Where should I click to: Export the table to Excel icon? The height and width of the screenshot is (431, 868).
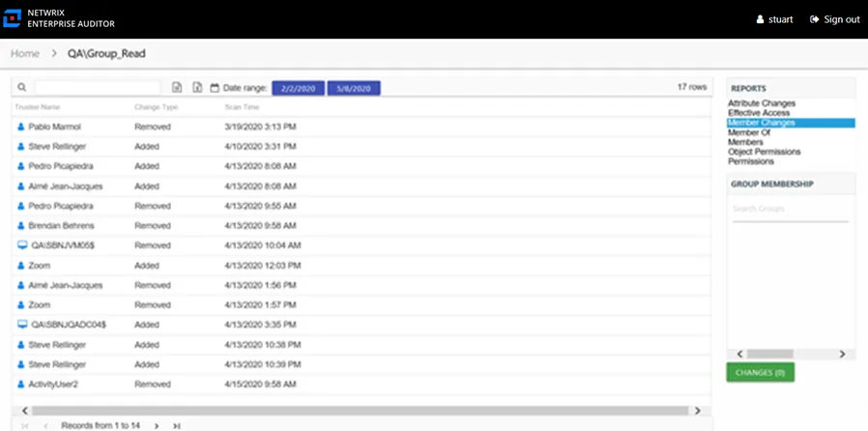tap(197, 87)
